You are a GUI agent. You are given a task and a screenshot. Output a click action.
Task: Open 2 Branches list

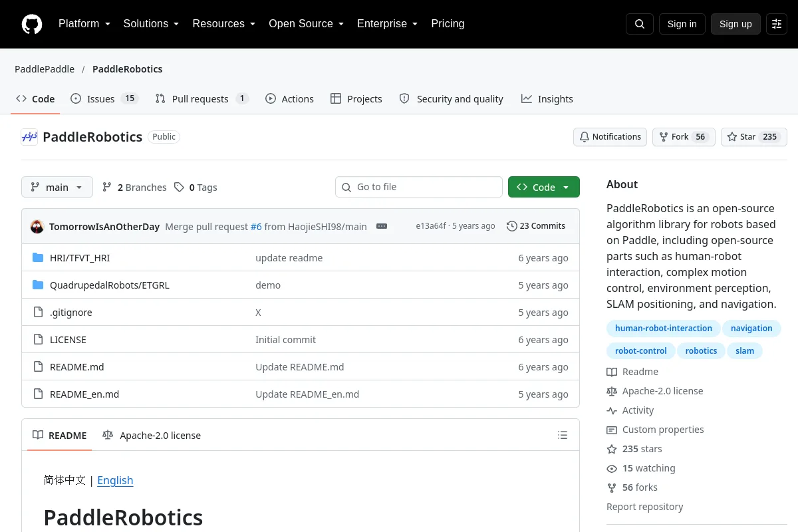click(x=134, y=188)
